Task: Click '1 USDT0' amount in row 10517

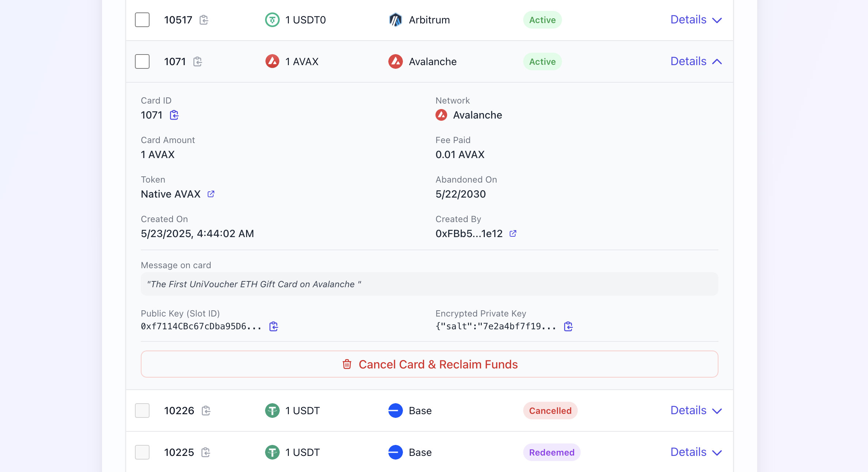Action: click(x=306, y=20)
